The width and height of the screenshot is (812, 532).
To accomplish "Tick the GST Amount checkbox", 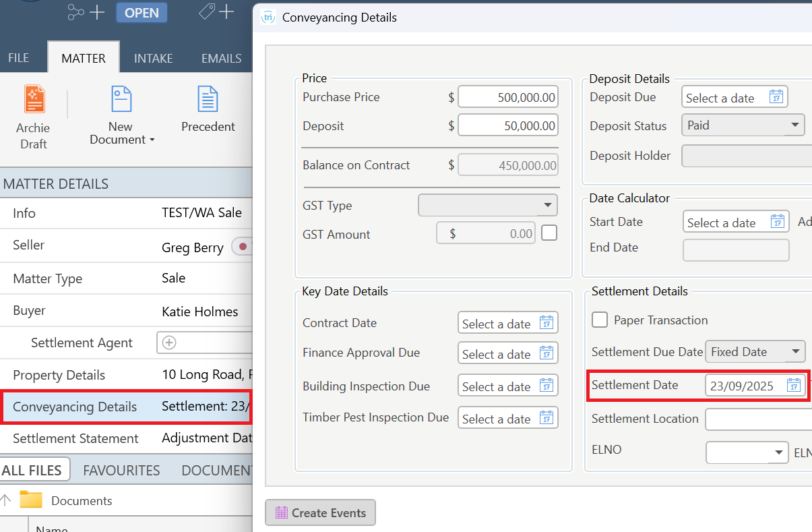I will 550,233.
